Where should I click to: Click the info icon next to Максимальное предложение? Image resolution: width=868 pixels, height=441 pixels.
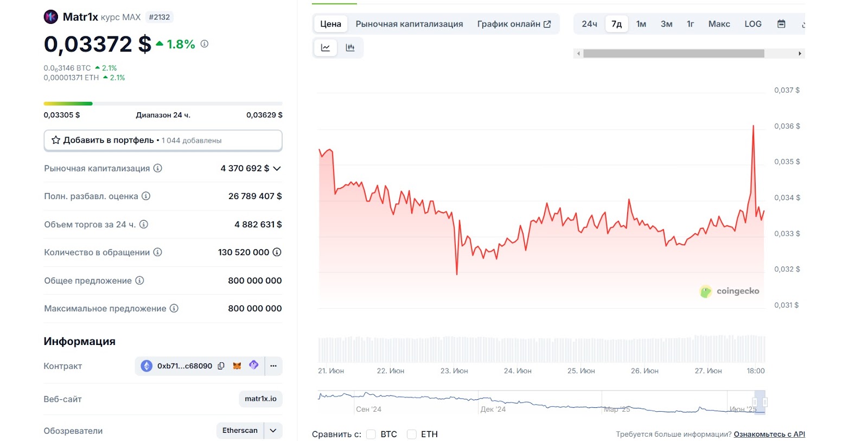tap(174, 308)
